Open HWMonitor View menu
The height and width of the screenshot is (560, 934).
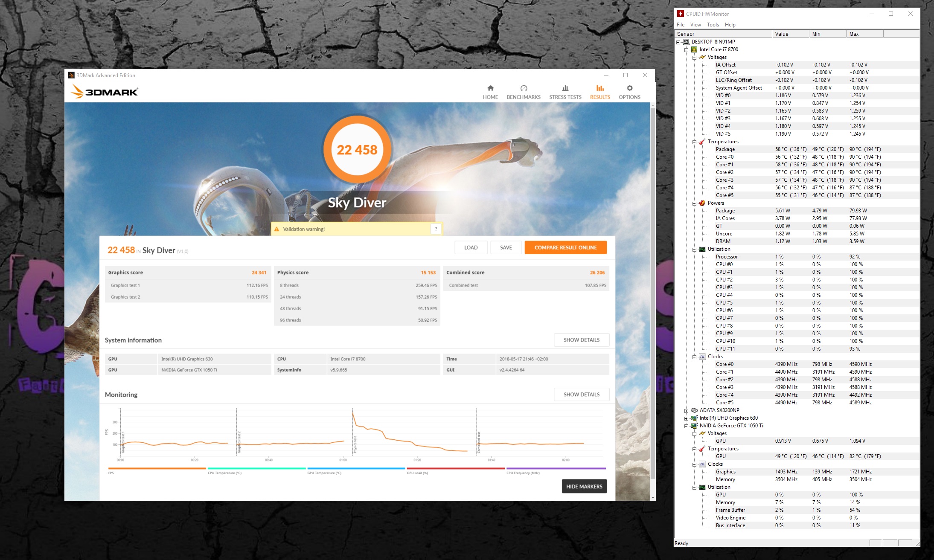point(695,25)
